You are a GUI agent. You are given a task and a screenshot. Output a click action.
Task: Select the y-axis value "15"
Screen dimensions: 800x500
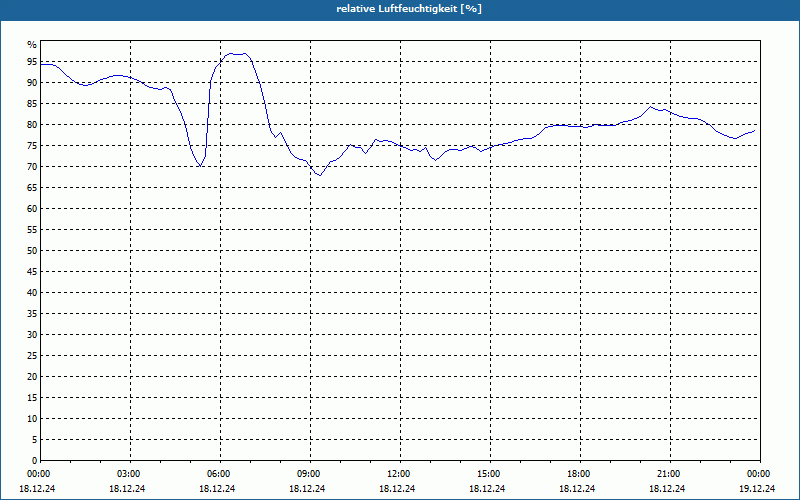32,397
